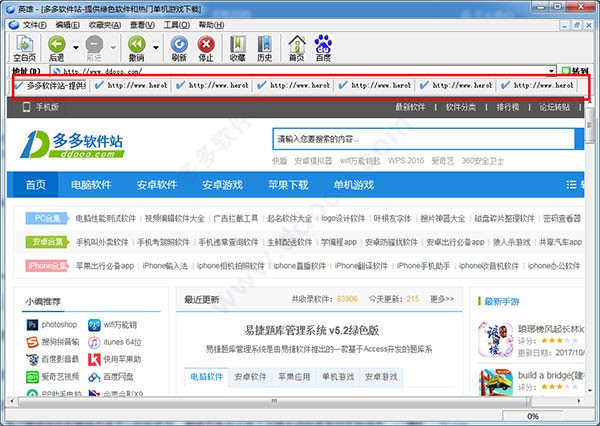Open the 帮助(H) menu

pos(211,25)
